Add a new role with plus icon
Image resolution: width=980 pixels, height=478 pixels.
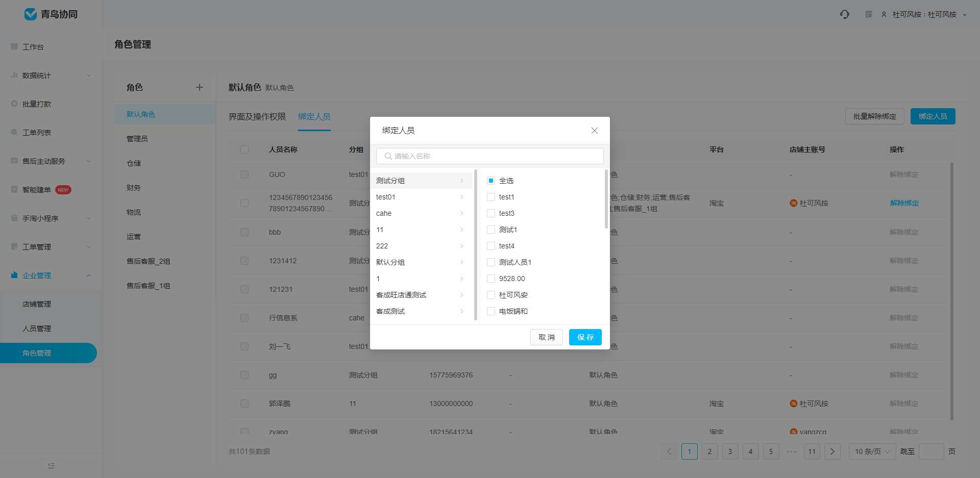pos(200,87)
